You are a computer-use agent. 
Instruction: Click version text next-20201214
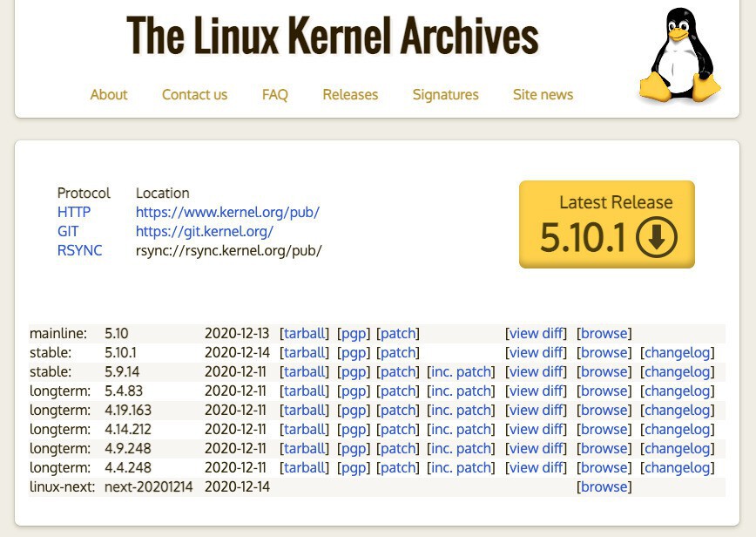pyautogui.click(x=148, y=487)
